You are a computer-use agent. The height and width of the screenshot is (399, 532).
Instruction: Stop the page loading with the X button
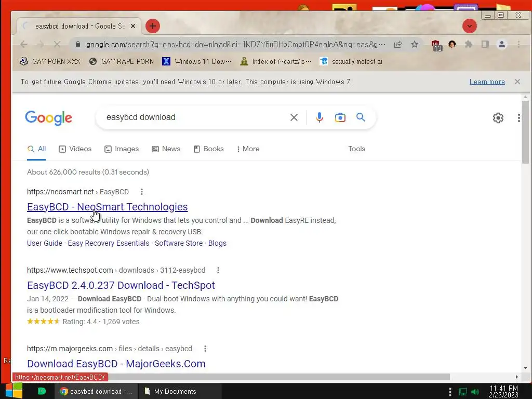(x=57, y=45)
